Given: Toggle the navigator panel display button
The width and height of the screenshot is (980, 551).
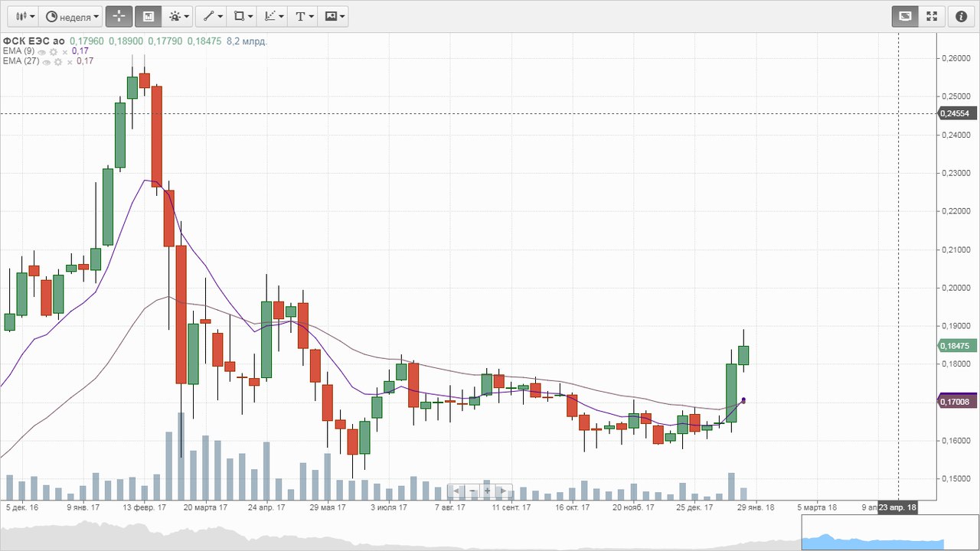Looking at the screenshot, I should click(x=905, y=16).
